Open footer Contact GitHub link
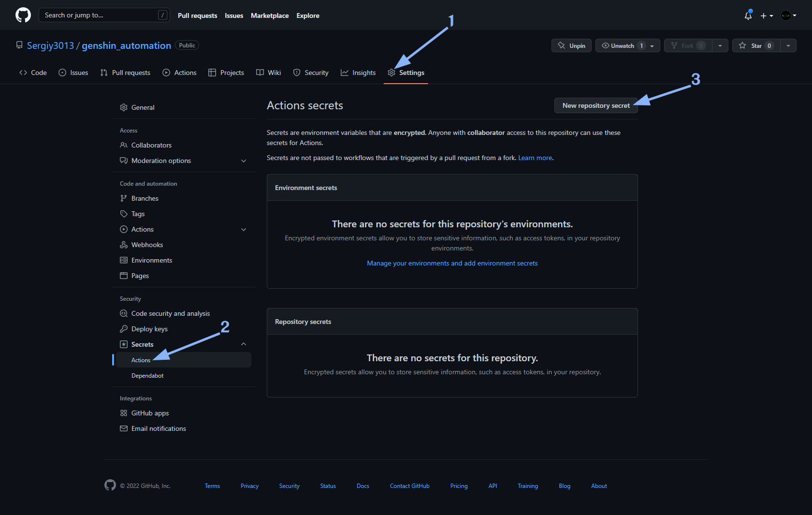Screen dimensions: 812x515 [x=410, y=486]
